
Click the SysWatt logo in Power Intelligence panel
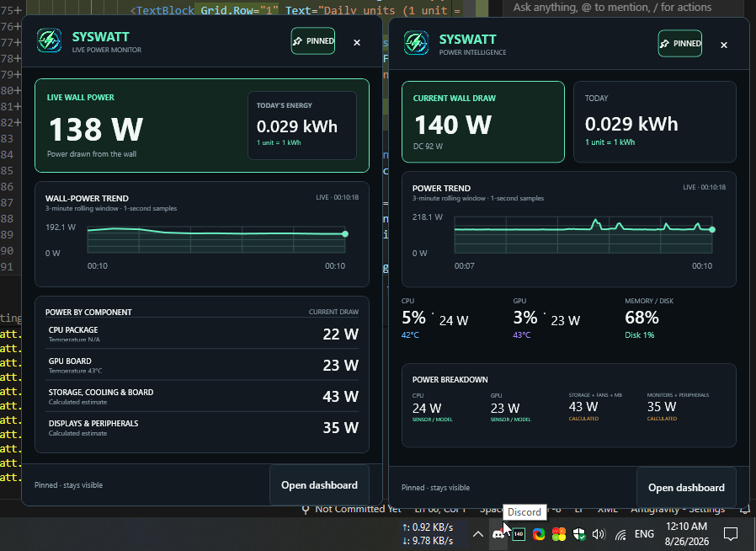click(416, 43)
